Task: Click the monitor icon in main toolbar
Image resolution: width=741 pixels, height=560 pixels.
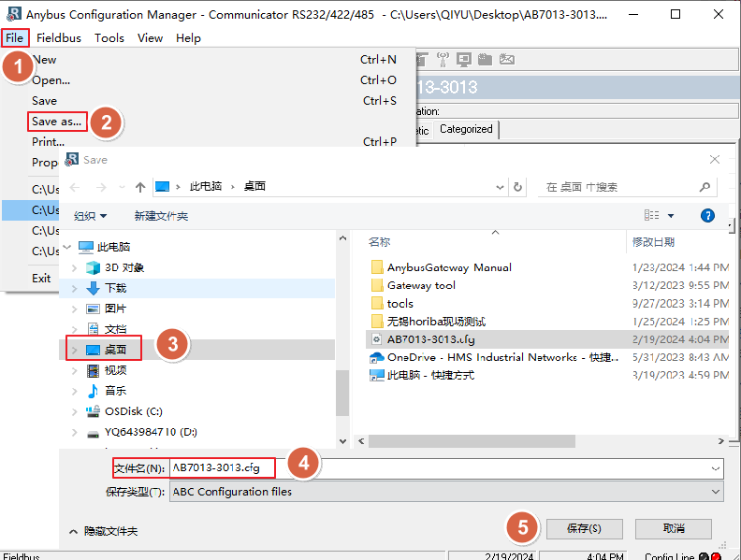Action: click(464, 60)
